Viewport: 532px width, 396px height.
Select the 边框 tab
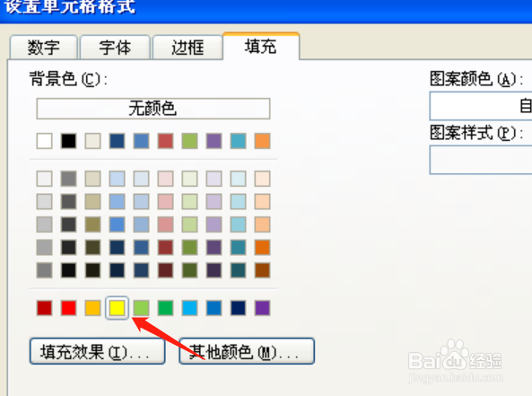[188, 48]
